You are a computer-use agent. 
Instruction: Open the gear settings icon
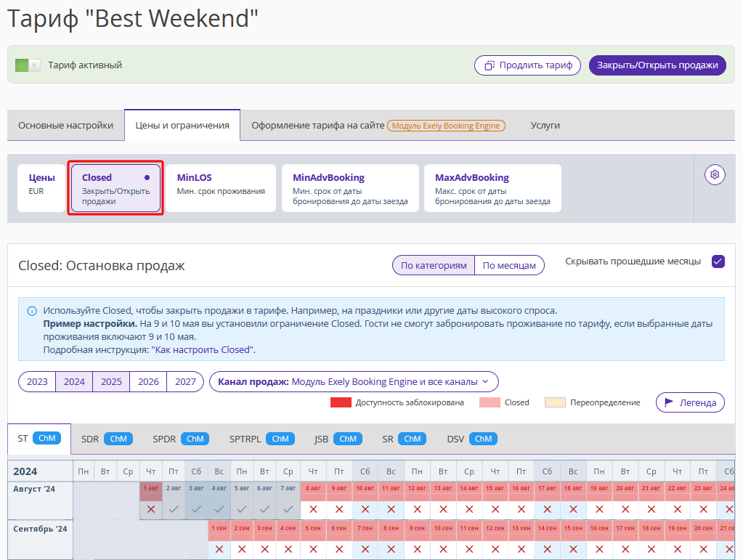tap(715, 175)
